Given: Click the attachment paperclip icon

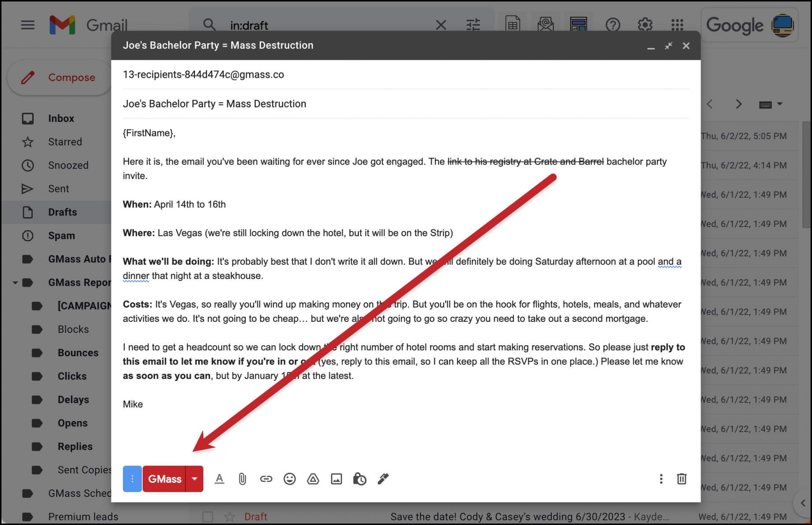Looking at the screenshot, I should 242,479.
